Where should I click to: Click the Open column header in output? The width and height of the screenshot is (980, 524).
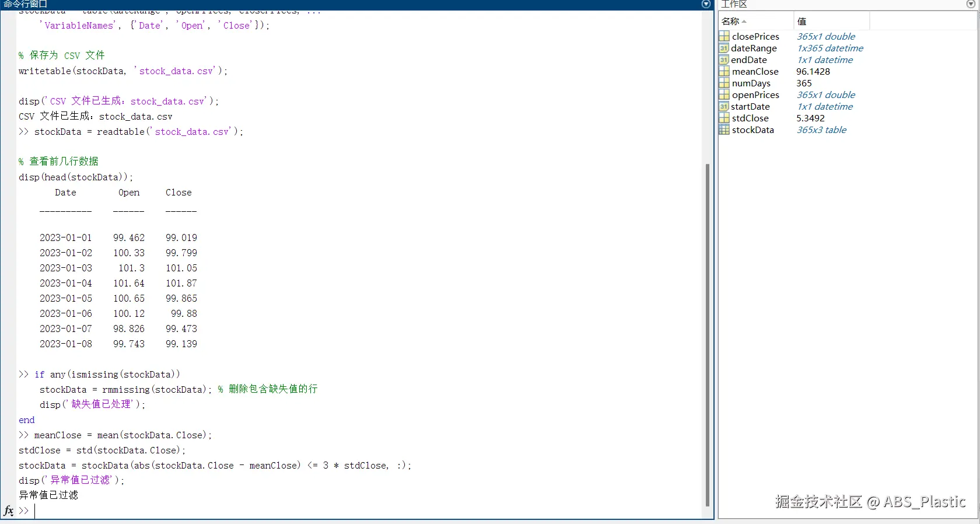click(129, 193)
